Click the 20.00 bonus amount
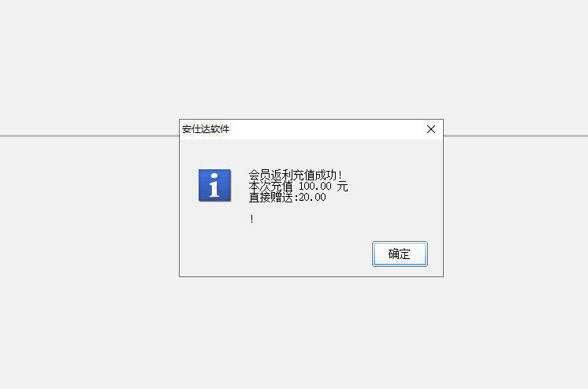 pyautogui.click(x=312, y=197)
